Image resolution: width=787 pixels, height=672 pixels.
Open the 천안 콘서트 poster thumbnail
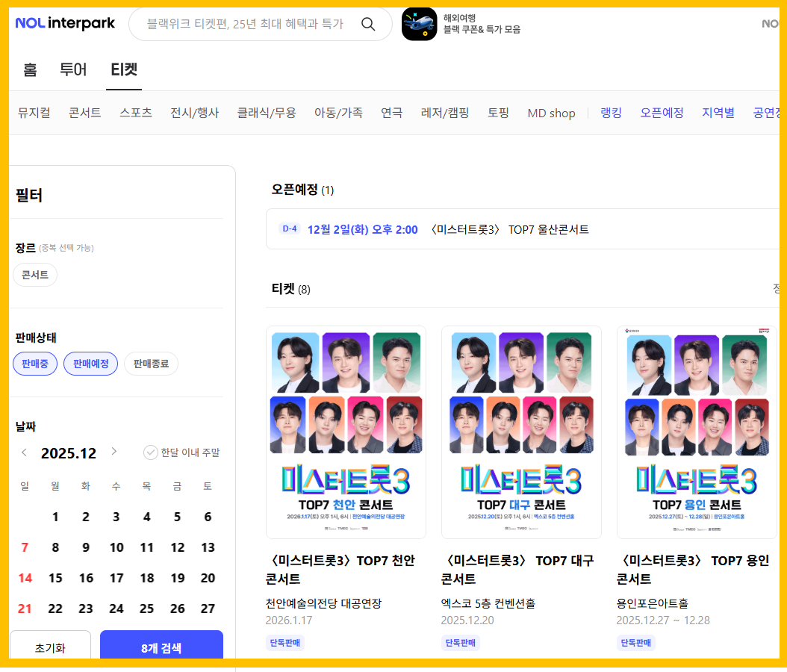pos(346,432)
